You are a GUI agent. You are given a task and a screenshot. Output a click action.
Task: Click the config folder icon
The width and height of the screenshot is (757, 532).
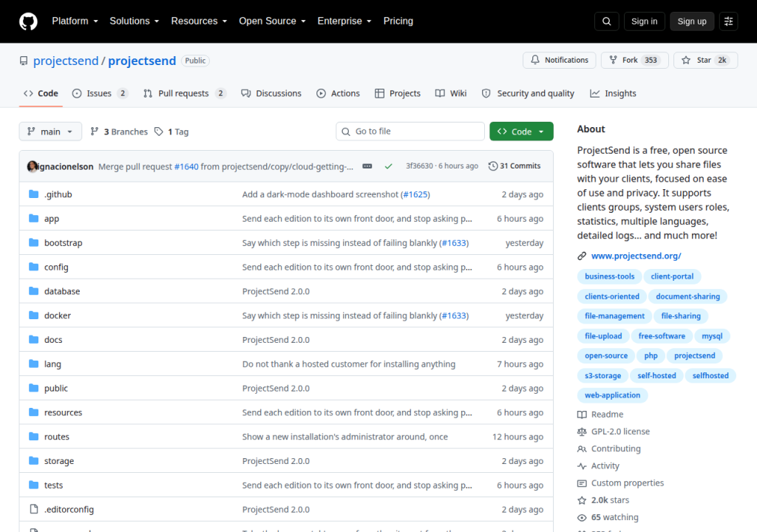point(33,267)
